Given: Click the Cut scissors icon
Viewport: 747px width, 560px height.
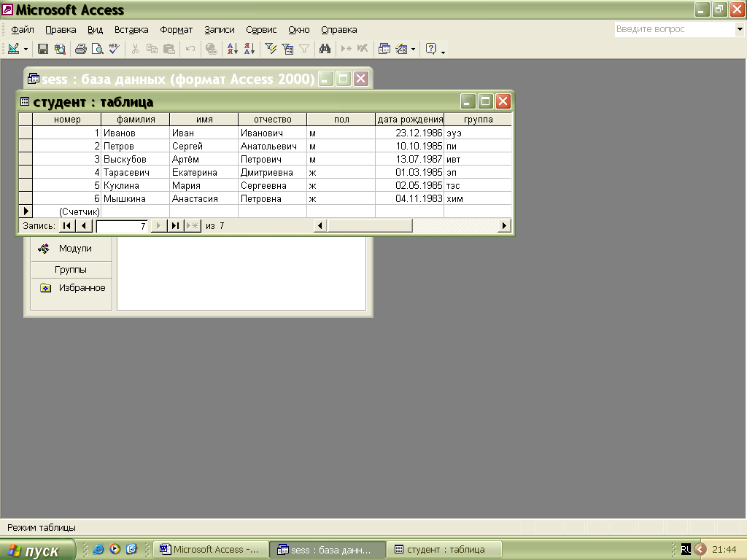Looking at the screenshot, I should click(135, 49).
